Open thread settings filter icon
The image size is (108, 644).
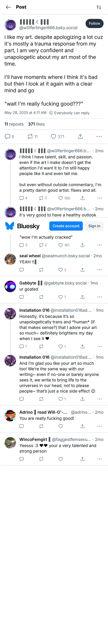pos(99,7)
